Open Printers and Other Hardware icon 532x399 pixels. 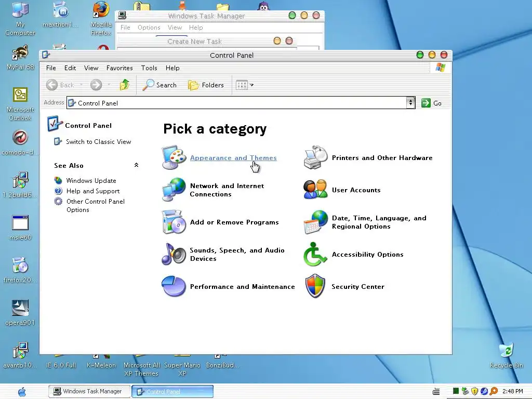[x=315, y=157]
